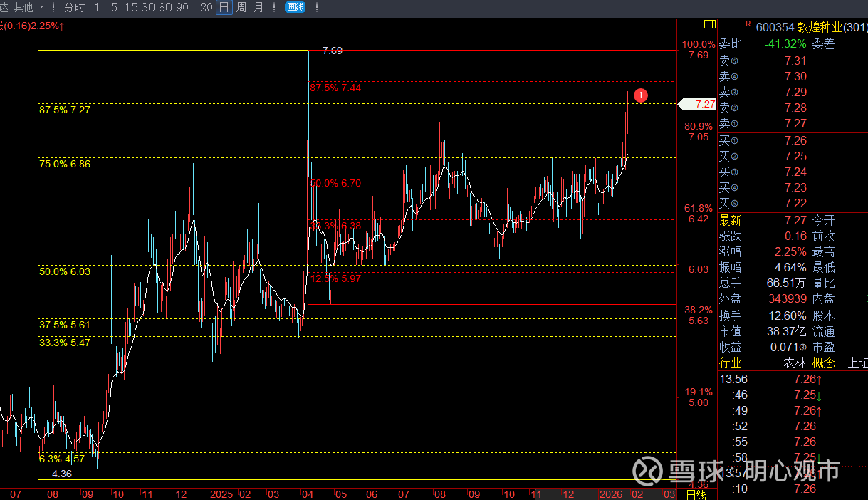Click the 7.69 high price label
Viewport: 868px width, 500px height.
tap(333, 51)
